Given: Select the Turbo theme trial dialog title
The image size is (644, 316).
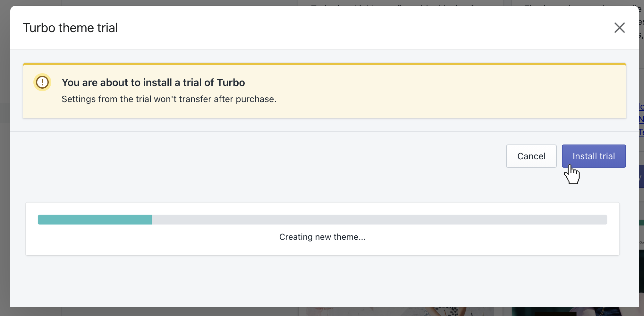Looking at the screenshot, I should (70, 28).
